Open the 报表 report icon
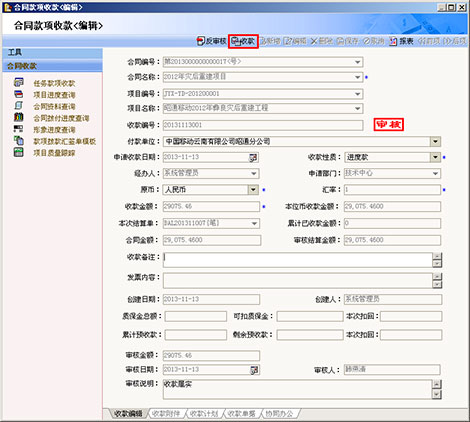Image resolution: width=470 pixels, height=422 pixels. click(393, 41)
